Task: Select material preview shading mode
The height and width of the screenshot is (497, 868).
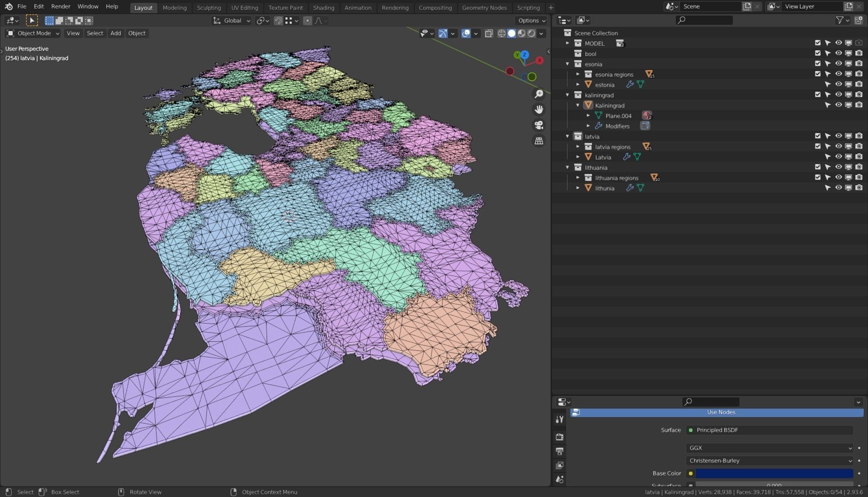Action: (521, 33)
